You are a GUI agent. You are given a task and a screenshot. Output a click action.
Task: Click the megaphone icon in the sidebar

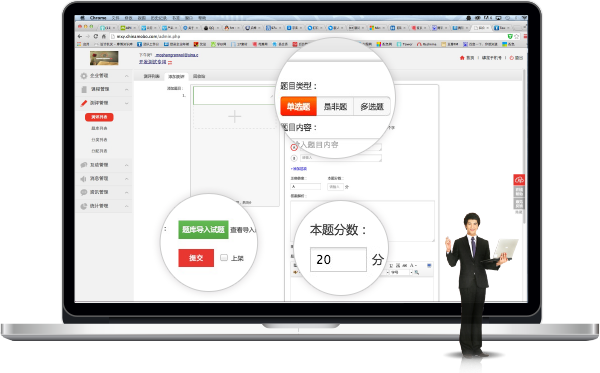coord(83,179)
